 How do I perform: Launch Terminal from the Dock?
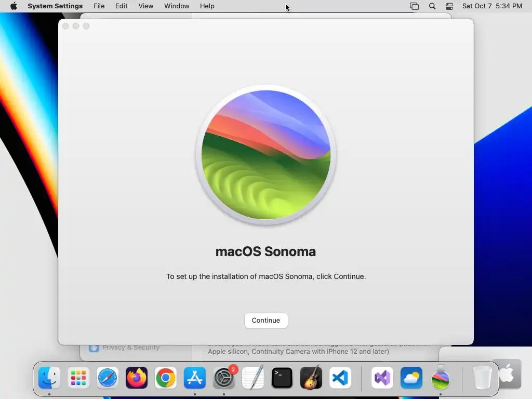coord(282,378)
